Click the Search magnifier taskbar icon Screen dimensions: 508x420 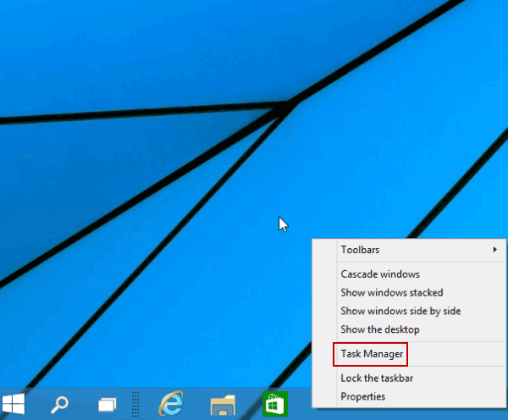point(59,405)
